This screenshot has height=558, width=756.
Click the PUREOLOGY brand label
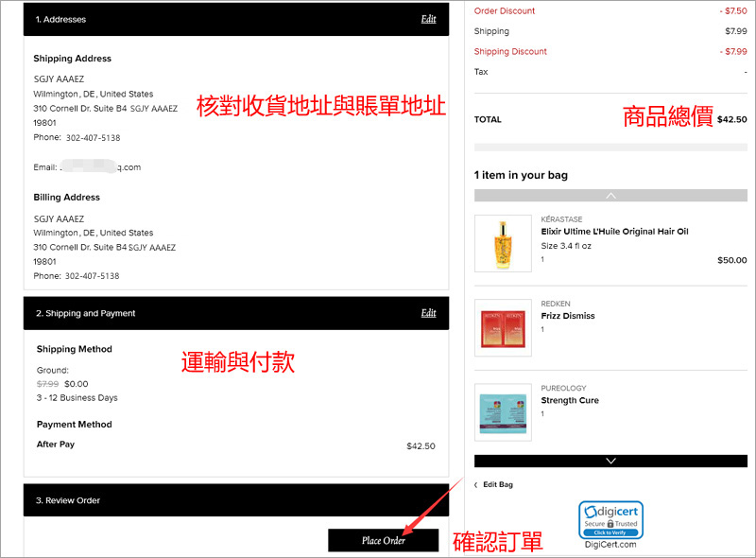[563, 388]
